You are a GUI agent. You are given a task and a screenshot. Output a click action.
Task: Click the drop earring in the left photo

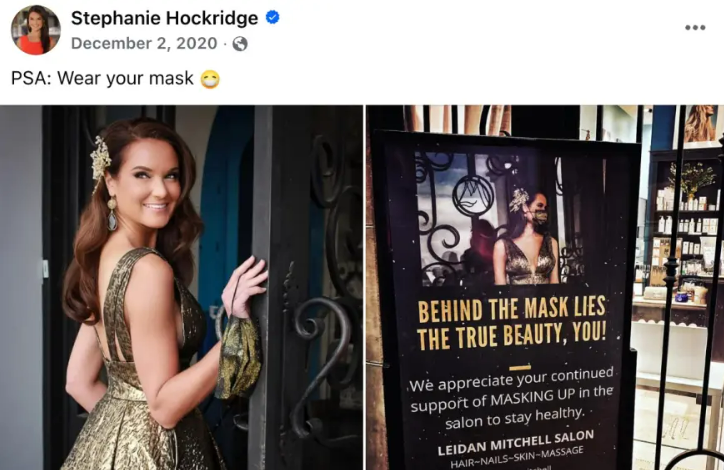pos(112,214)
